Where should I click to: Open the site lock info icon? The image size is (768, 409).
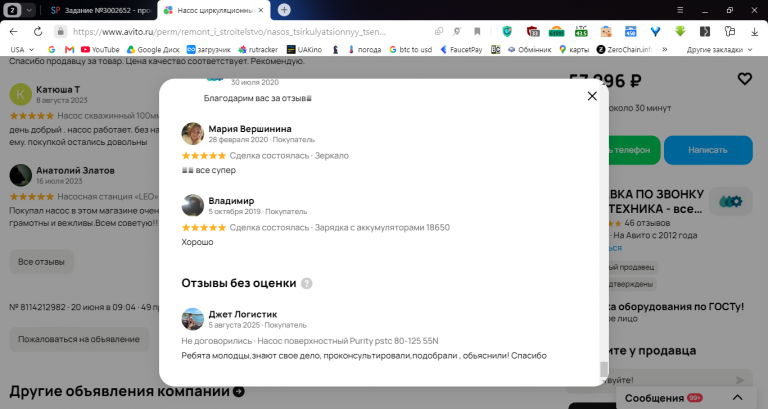(x=60, y=31)
